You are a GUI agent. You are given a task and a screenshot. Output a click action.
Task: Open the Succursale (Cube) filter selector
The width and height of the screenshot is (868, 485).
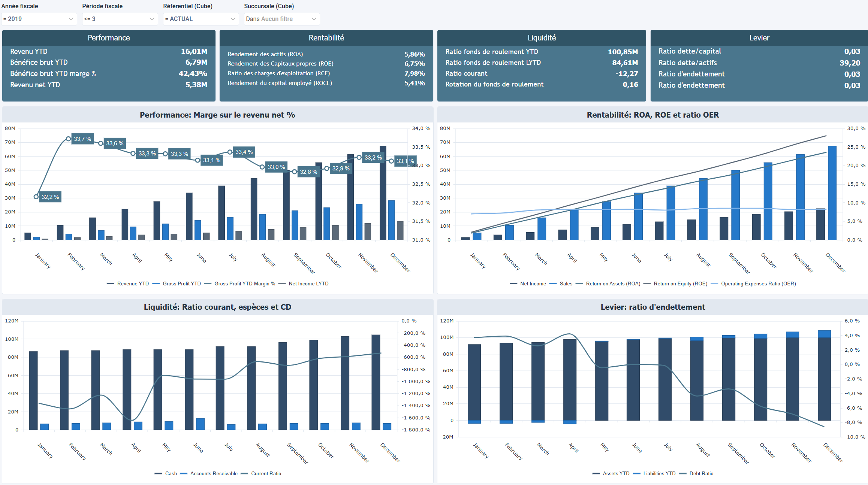pos(282,19)
